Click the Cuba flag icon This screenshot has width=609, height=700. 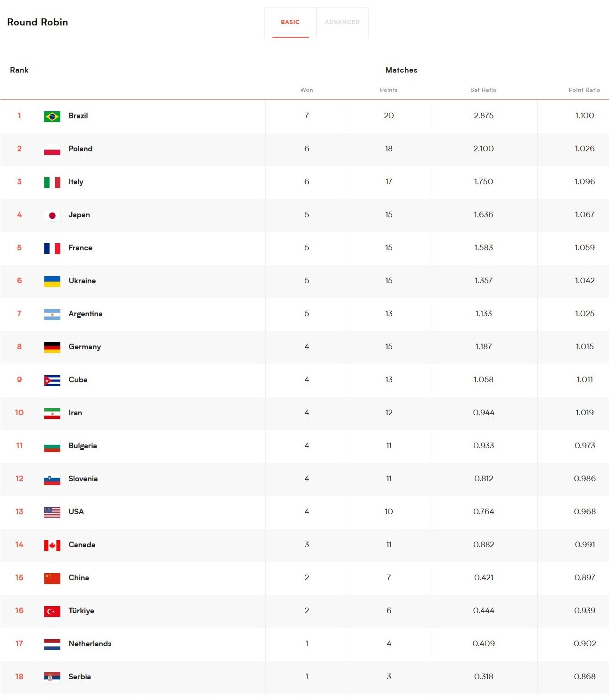(52, 380)
